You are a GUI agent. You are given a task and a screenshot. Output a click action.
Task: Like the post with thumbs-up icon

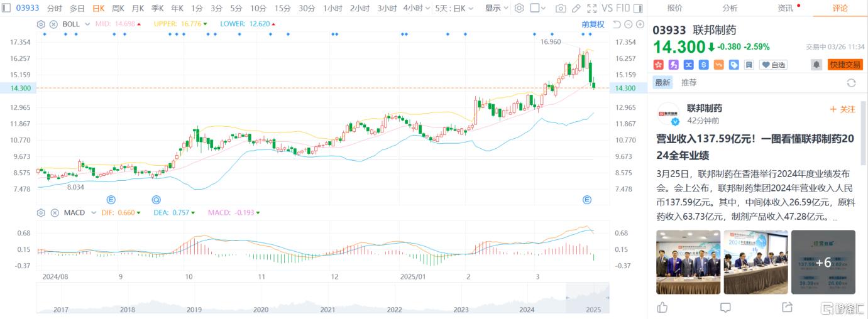(662, 307)
